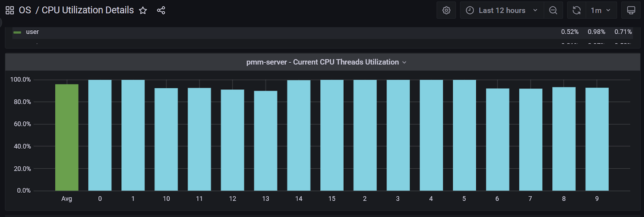
Task: Star this dashboard as favorite
Action: click(x=143, y=10)
